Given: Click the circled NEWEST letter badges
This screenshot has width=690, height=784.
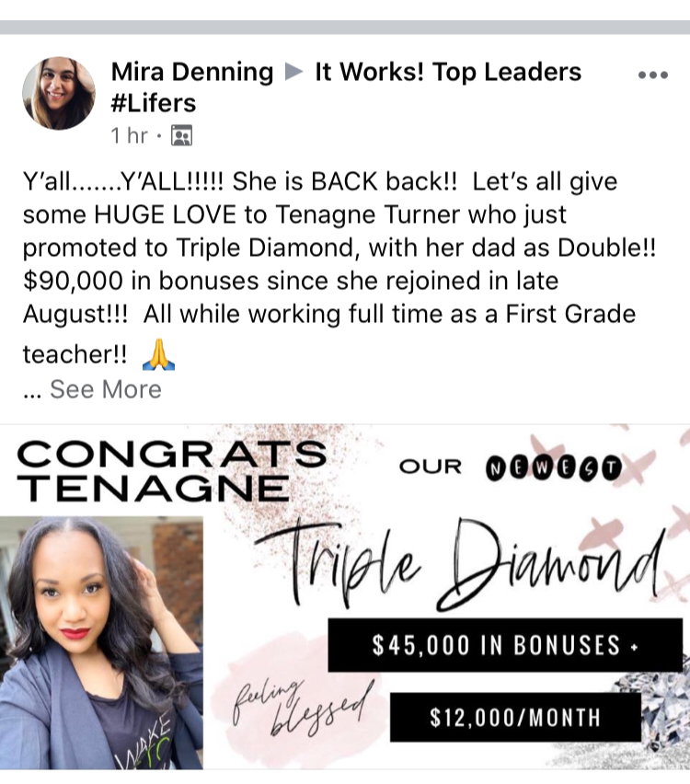Looking at the screenshot, I should tap(553, 468).
